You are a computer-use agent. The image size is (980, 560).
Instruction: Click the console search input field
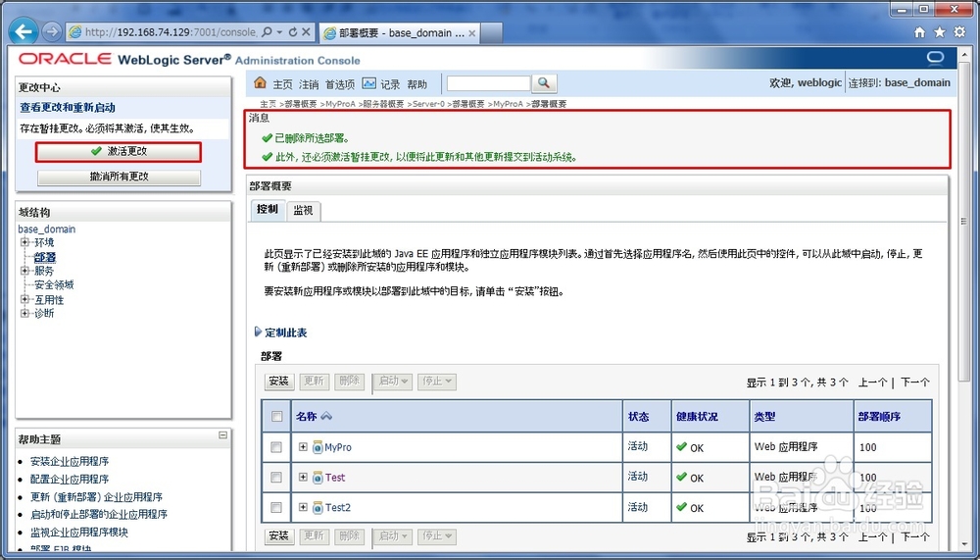click(x=489, y=82)
